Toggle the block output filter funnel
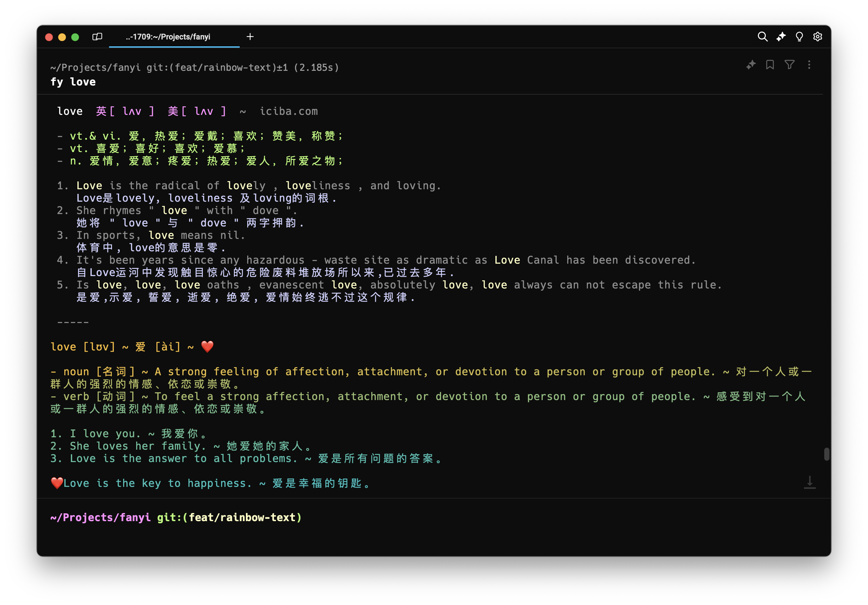The width and height of the screenshot is (868, 605). click(789, 65)
